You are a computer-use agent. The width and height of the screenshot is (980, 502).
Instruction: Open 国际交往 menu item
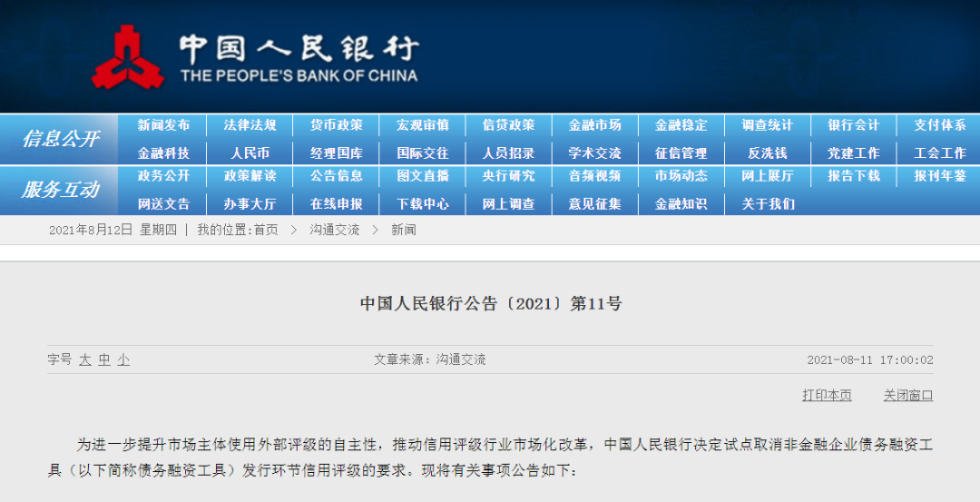pos(423,153)
